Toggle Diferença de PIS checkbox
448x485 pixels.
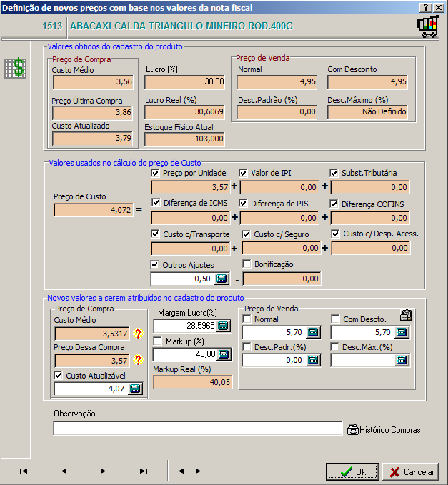243,204
